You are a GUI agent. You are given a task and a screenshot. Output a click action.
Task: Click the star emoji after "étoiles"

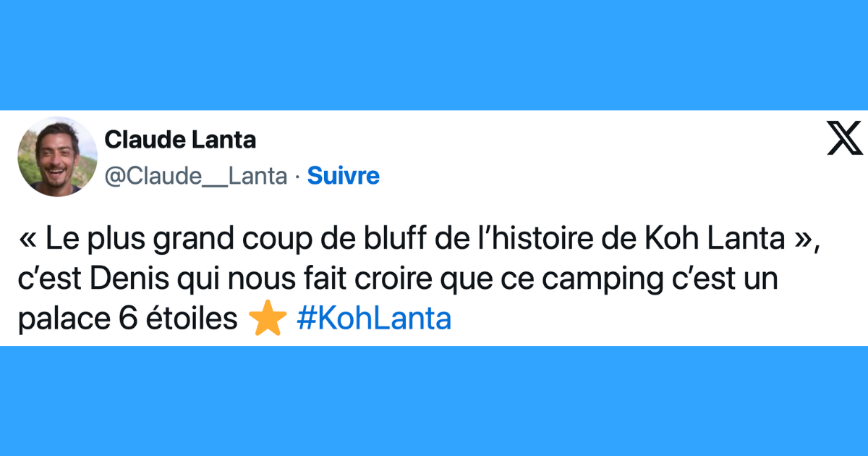[267, 321]
